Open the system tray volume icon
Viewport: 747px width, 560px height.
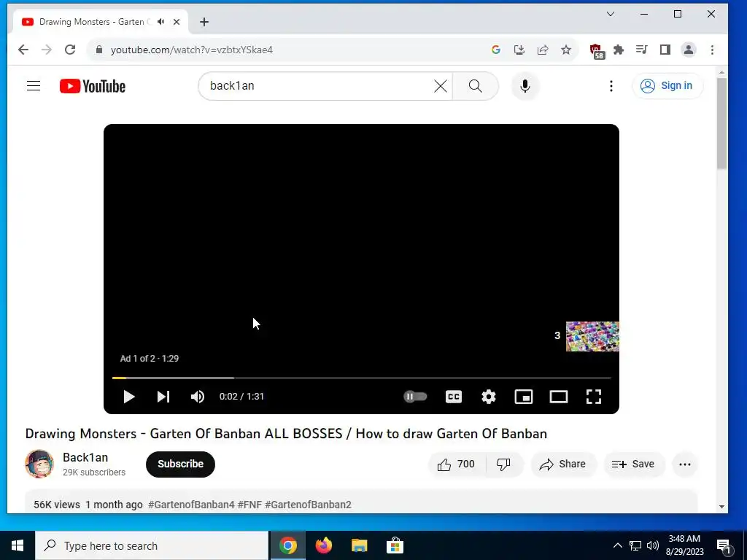coord(653,545)
